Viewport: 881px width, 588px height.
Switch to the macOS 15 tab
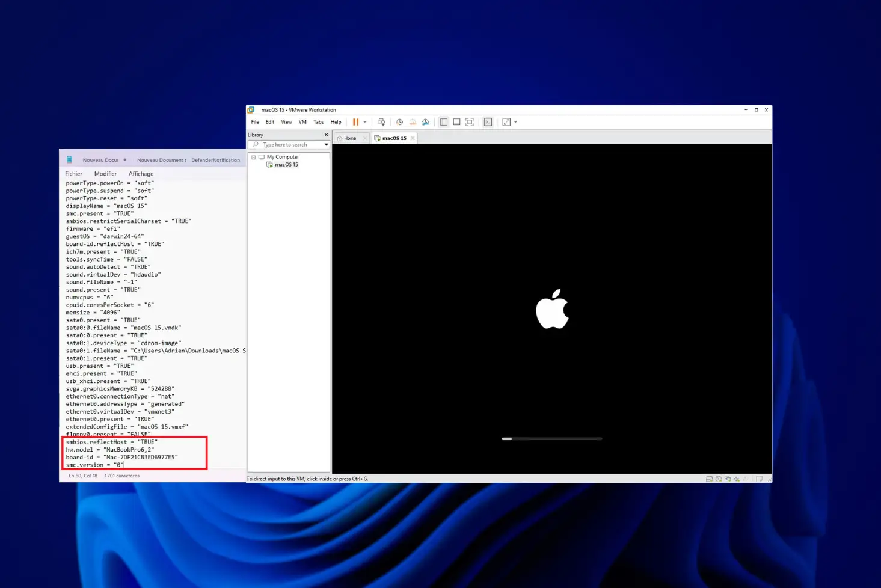click(x=394, y=138)
